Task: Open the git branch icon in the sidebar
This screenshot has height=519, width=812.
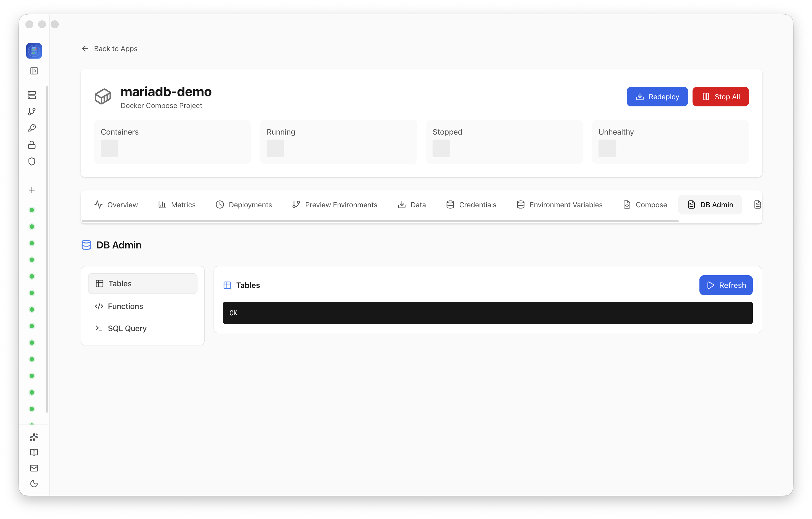Action: (32, 112)
